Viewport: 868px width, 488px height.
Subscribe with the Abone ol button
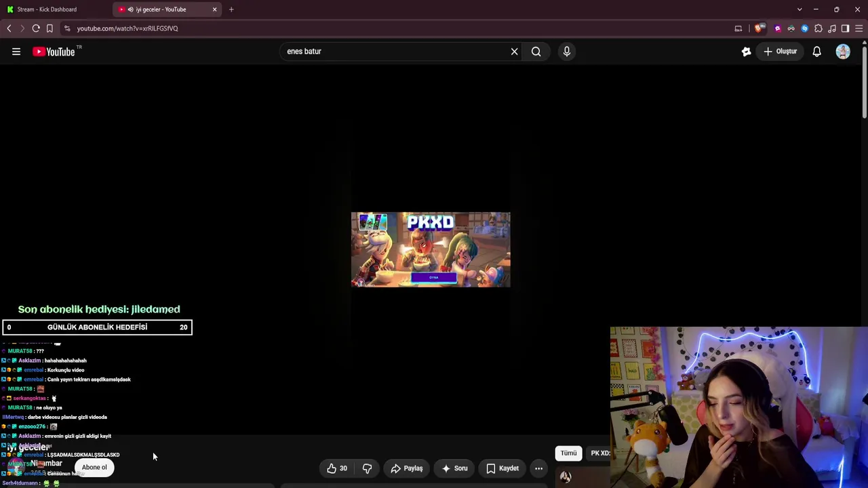click(x=94, y=467)
